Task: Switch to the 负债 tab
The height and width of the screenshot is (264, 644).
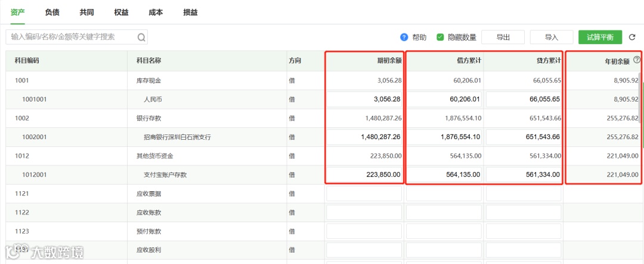Action: point(52,13)
